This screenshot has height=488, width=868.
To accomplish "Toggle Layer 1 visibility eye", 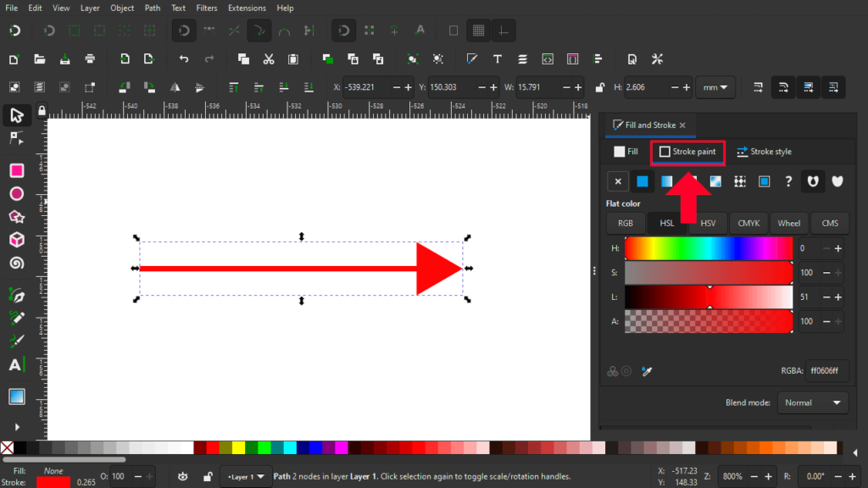I will [183, 476].
